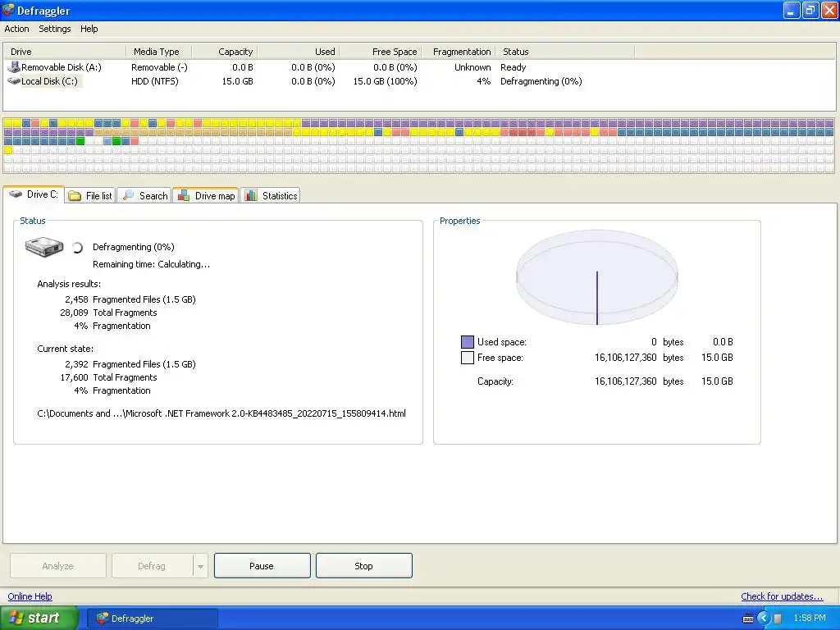Click the File list folder icon
This screenshot has width=840, height=630.
click(x=75, y=196)
